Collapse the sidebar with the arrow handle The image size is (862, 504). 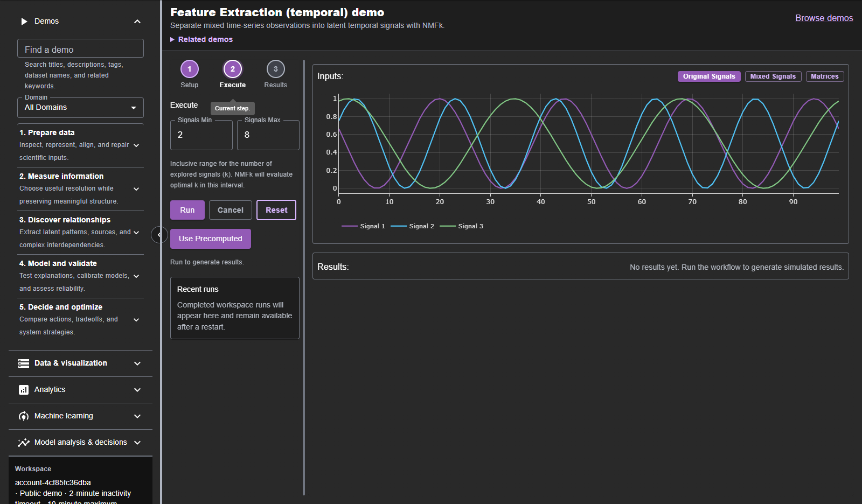pos(159,235)
